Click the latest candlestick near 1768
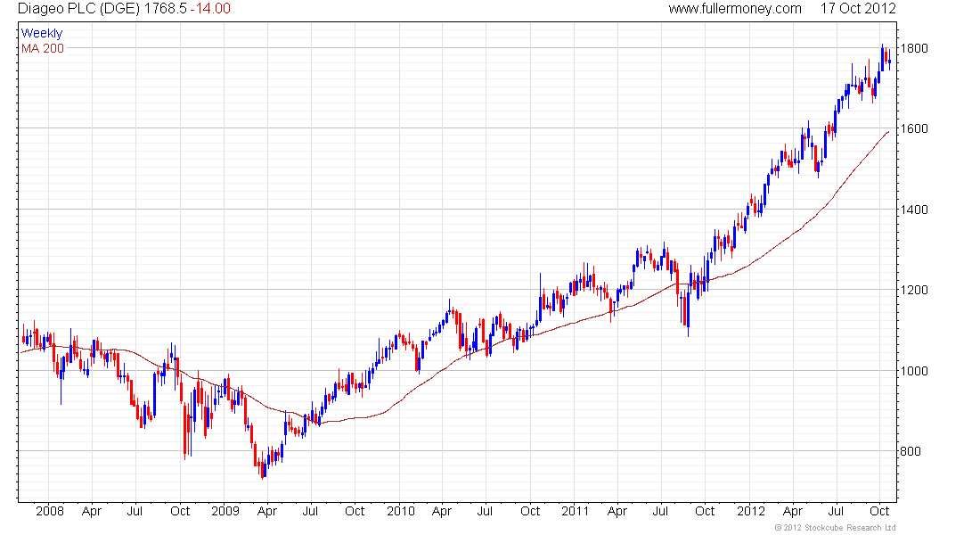The height and width of the screenshot is (535, 980). [889, 62]
